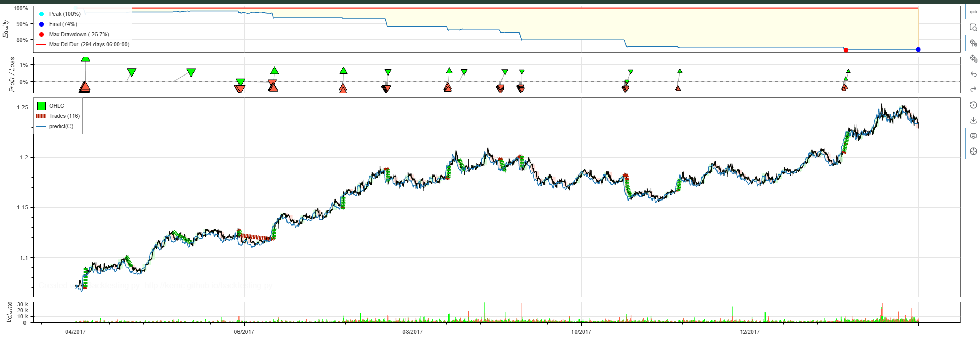Toggle the hover tooltip tool
This screenshot has height=350, width=980.
973,136
